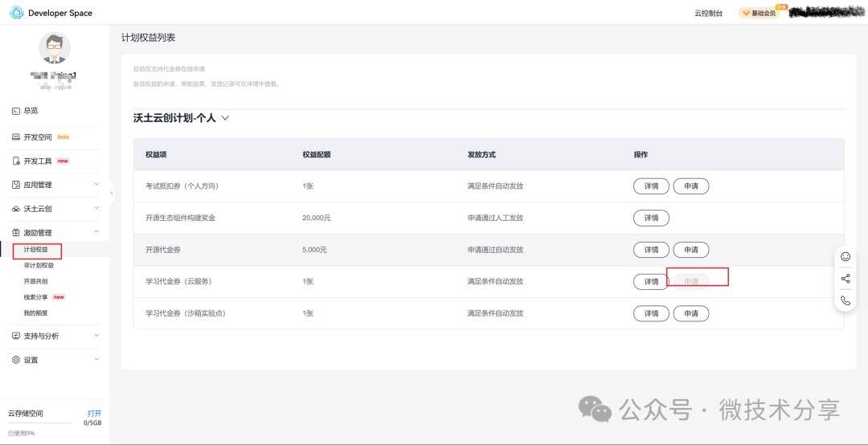Image resolution: width=868 pixels, height=445 pixels.
Task: Click 申请 for 考试抵扣券(个人方向)
Action: 691,186
